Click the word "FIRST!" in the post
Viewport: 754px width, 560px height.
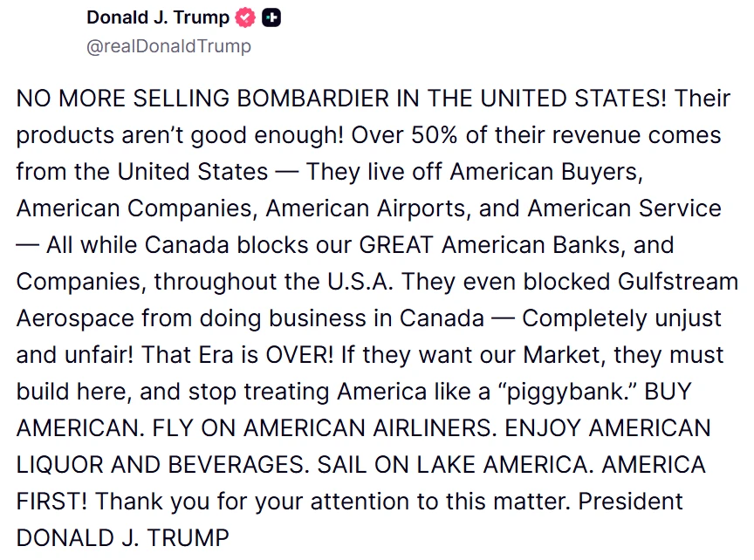(x=52, y=502)
